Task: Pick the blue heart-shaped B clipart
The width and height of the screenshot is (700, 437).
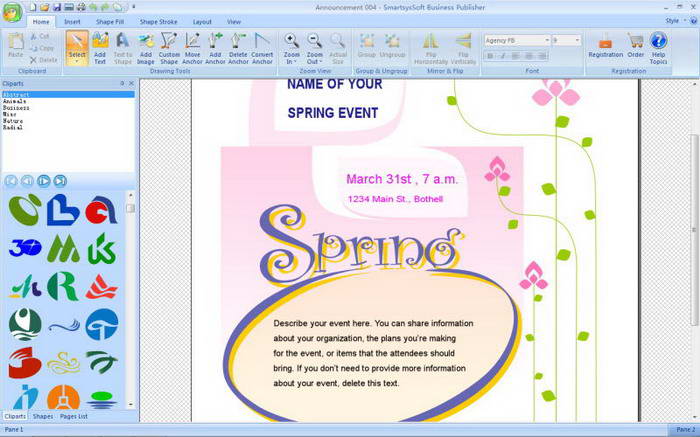Action: click(62, 210)
